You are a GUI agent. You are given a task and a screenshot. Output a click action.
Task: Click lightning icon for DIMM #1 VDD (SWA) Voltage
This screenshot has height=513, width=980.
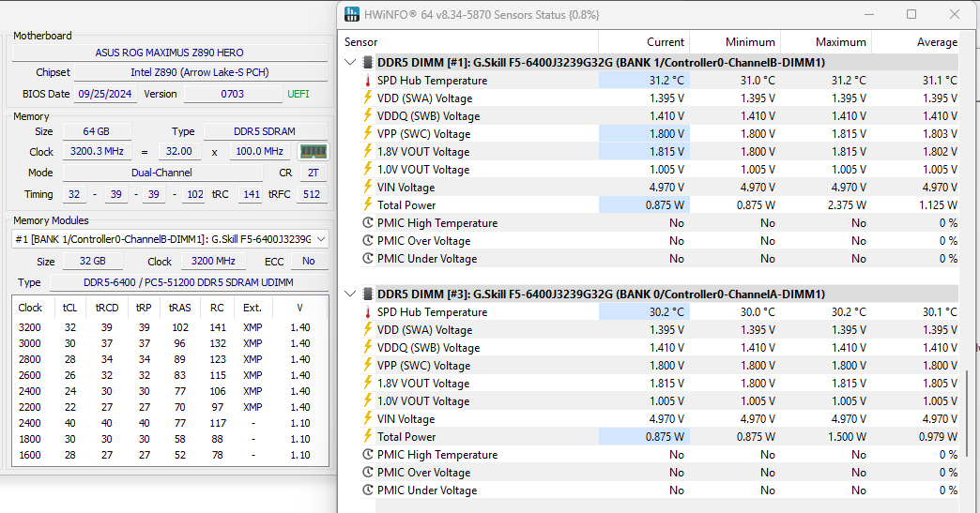368,98
